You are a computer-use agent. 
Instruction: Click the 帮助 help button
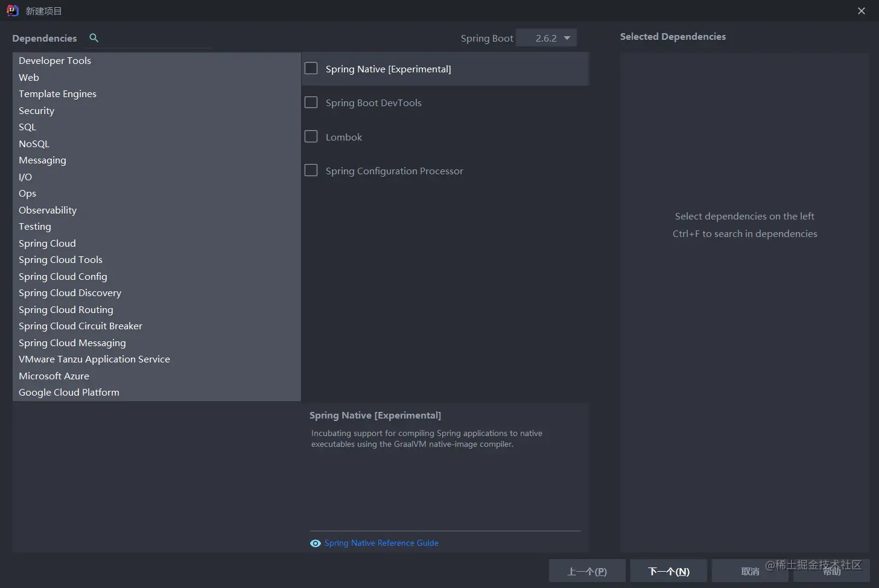831,571
